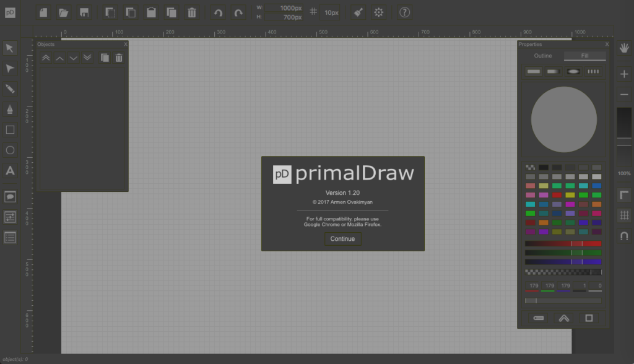The image size is (634, 364).
Task: Select the Rectangle tool
Action: point(10,129)
